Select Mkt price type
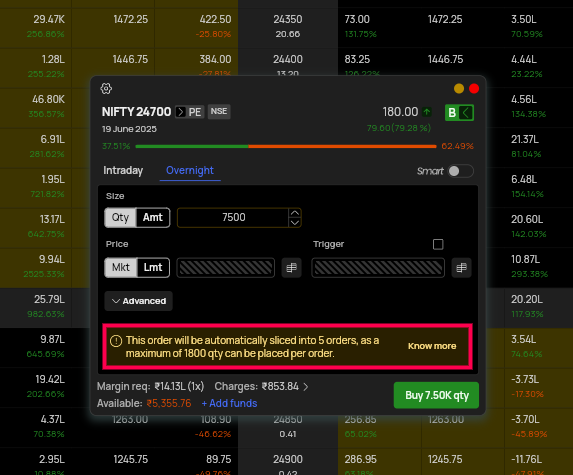 (x=121, y=267)
